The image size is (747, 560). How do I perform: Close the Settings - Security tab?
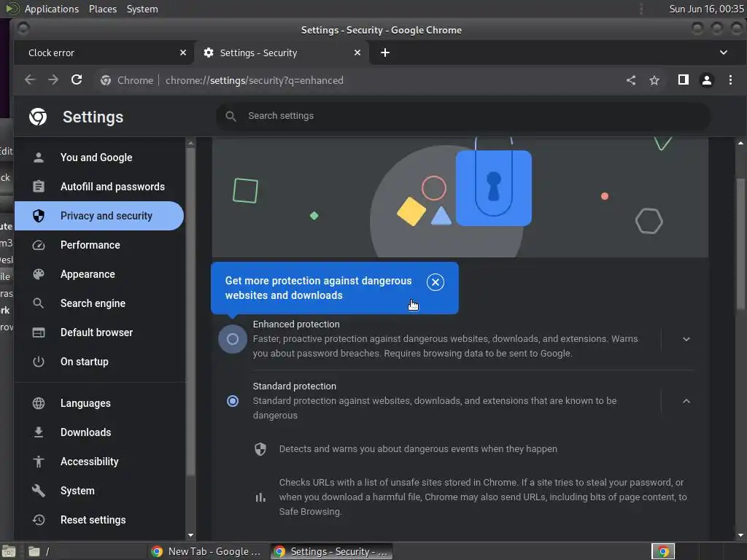357,52
